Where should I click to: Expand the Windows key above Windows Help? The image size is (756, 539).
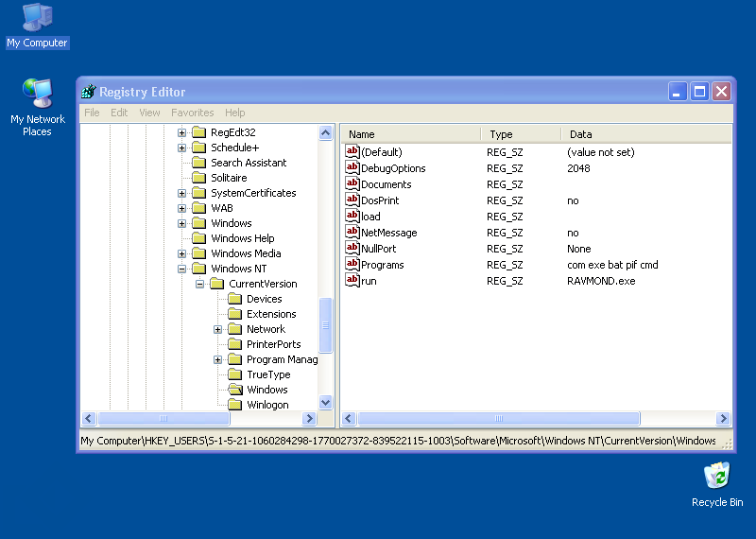click(181, 223)
